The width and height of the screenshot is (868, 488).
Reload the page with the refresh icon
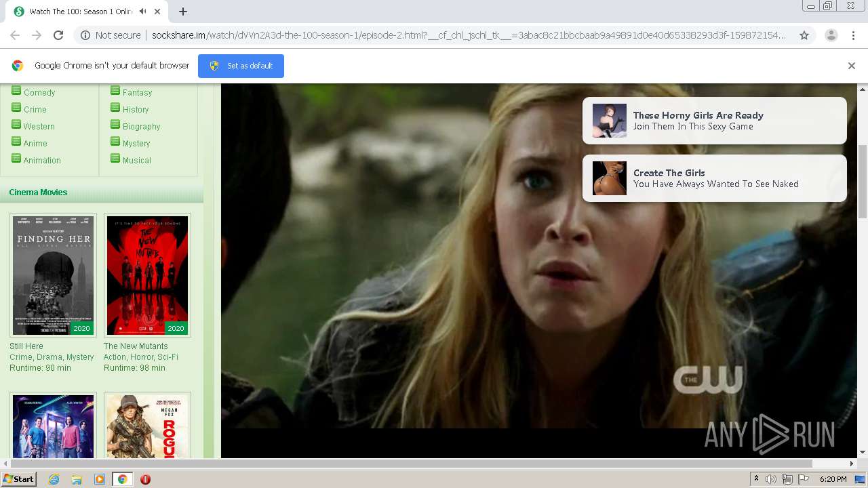(x=58, y=35)
